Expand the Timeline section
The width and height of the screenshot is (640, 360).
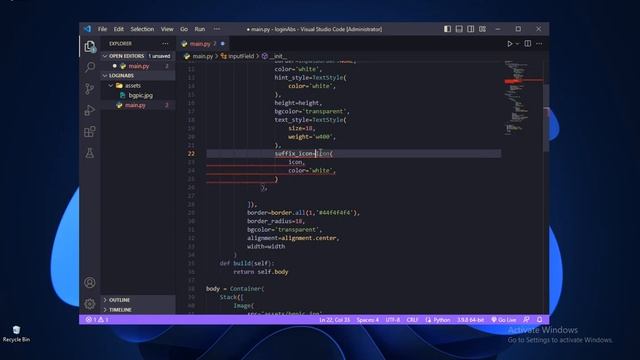[138, 310]
